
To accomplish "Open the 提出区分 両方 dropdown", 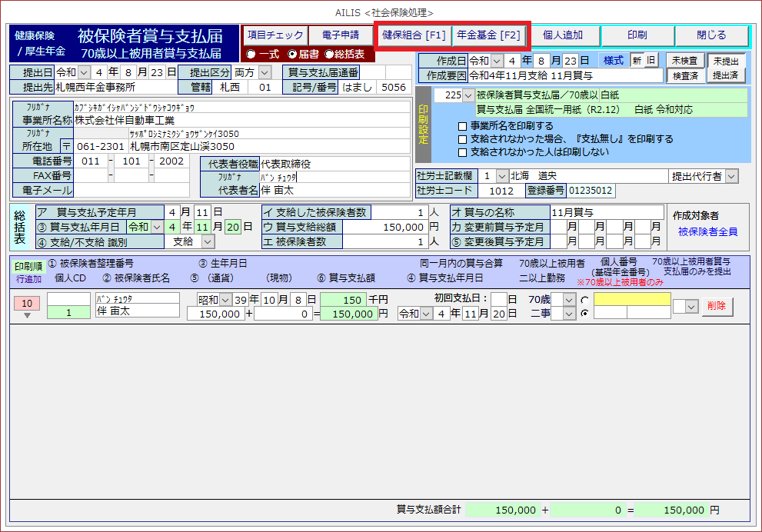I will click(265, 72).
